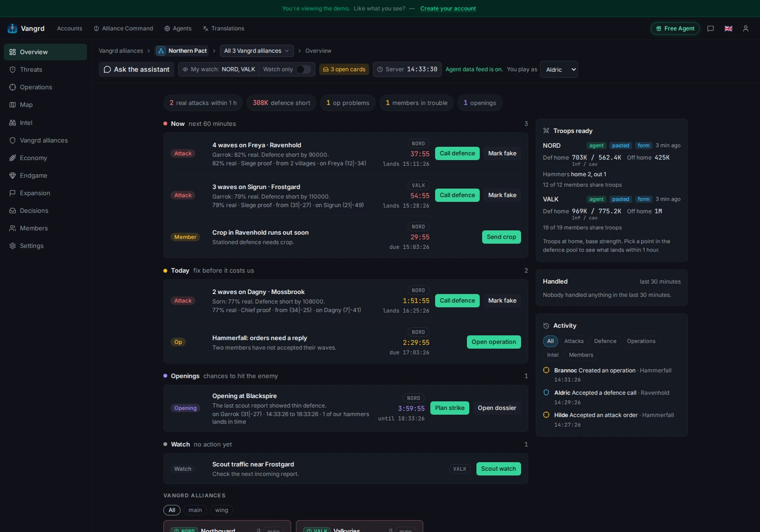Call defence for Freya Ravenhold attack
The height and width of the screenshot is (532, 760).
click(457, 153)
